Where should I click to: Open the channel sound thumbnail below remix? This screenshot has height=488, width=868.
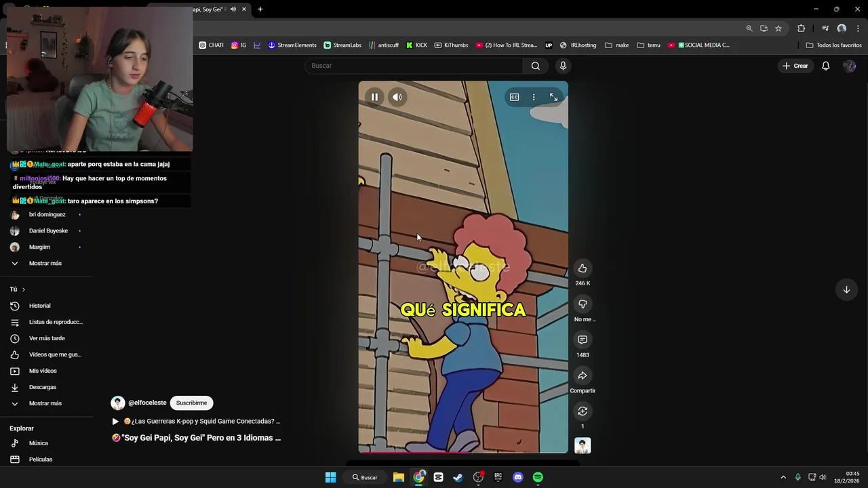583,445
